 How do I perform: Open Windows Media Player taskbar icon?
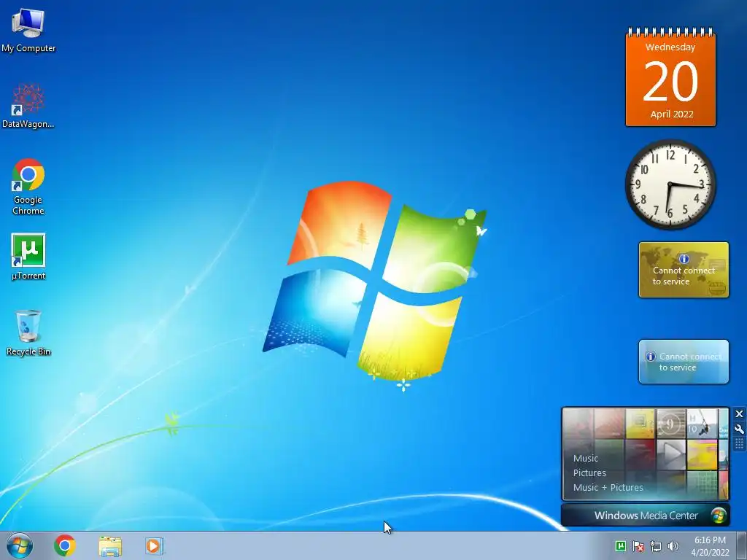click(154, 545)
